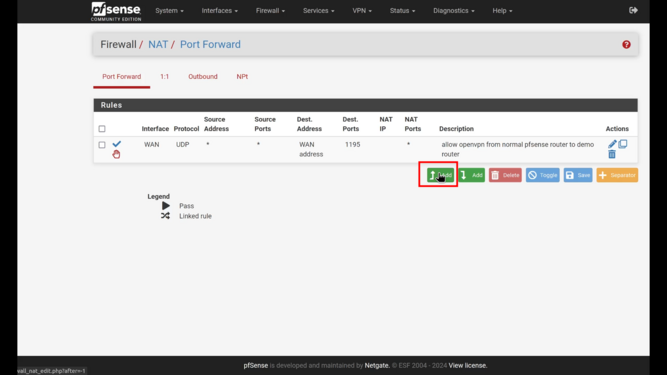Click the blue checkmark enable icon on rule

(117, 144)
